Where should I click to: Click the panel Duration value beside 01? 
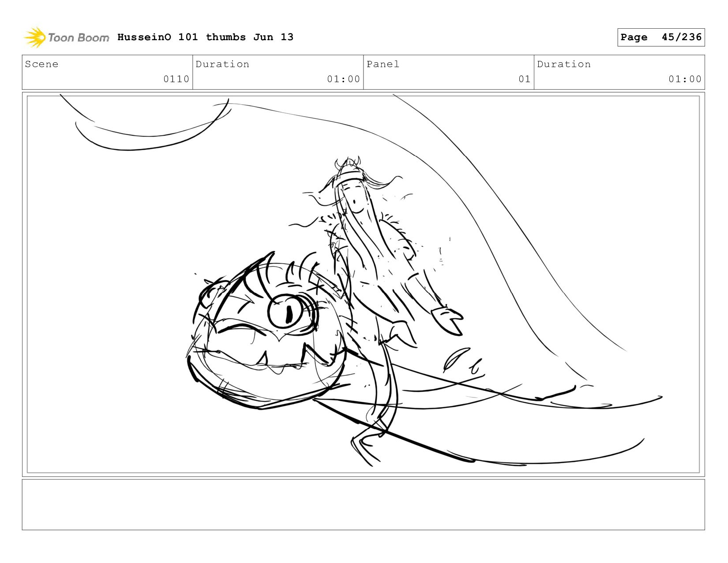coord(685,79)
